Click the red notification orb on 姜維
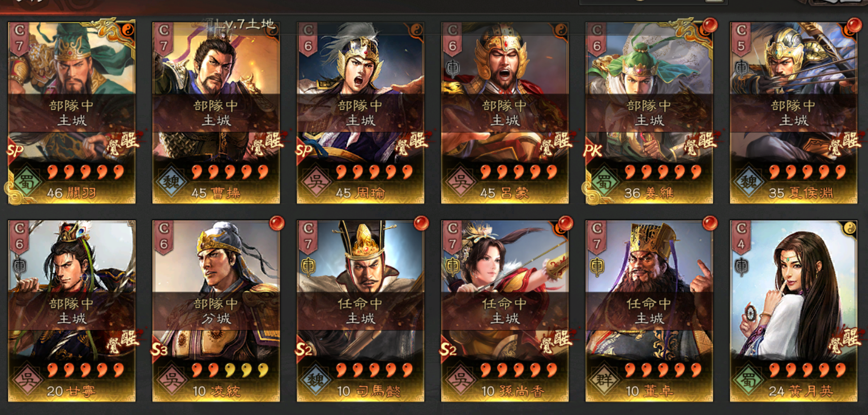 [709, 25]
